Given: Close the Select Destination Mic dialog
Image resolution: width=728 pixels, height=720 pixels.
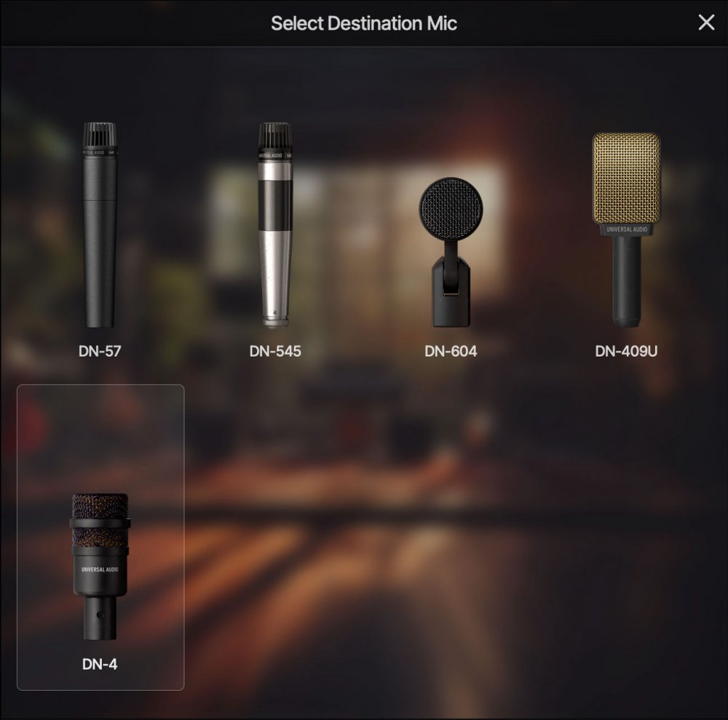Looking at the screenshot, I should point(705,23).
